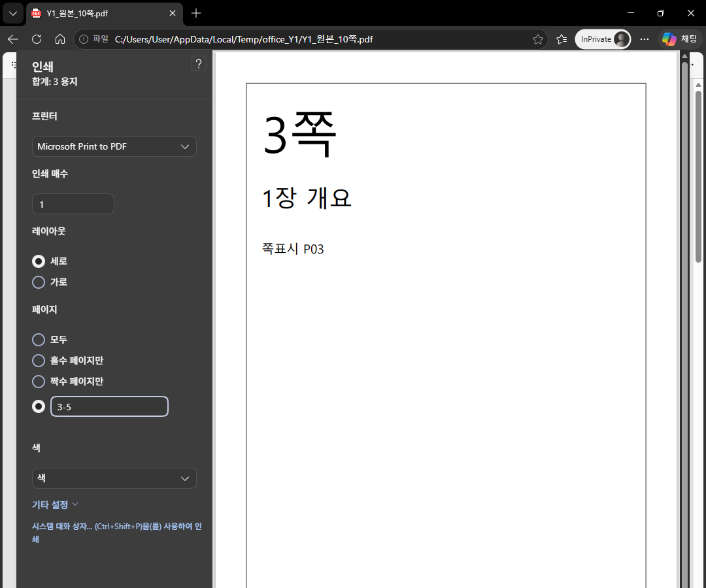Select 세로 portrait layout
The image size is (706, 588).
coord(39,261)
